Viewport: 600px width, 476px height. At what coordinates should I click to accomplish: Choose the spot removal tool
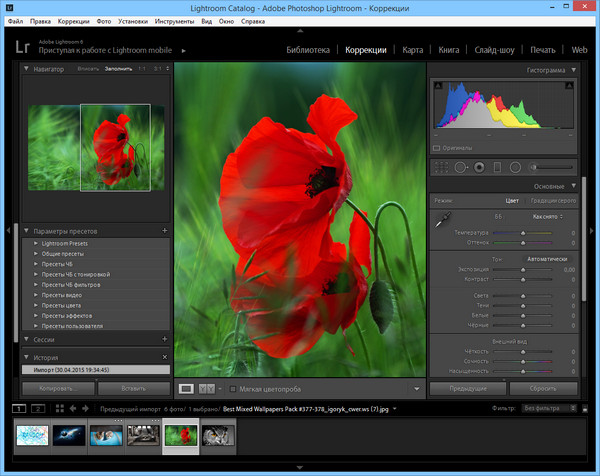tap(461, 167)
